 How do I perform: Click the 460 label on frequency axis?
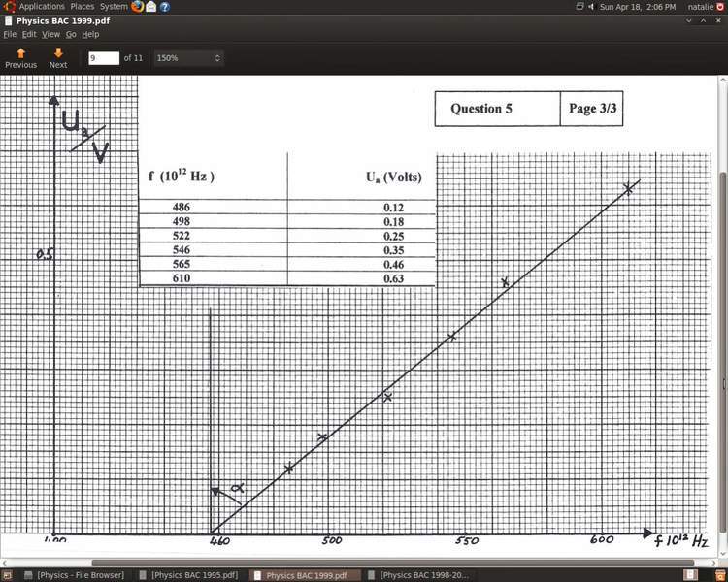click(x=219, y=540)
